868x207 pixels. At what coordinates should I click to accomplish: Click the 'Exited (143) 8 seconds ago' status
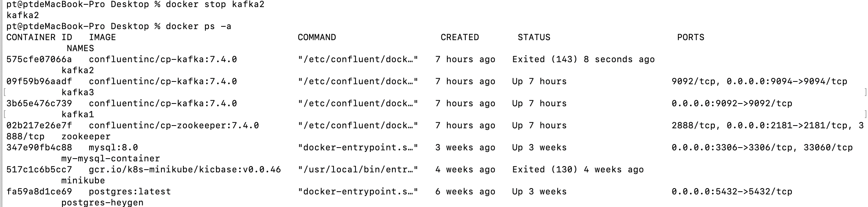(583, 59)
